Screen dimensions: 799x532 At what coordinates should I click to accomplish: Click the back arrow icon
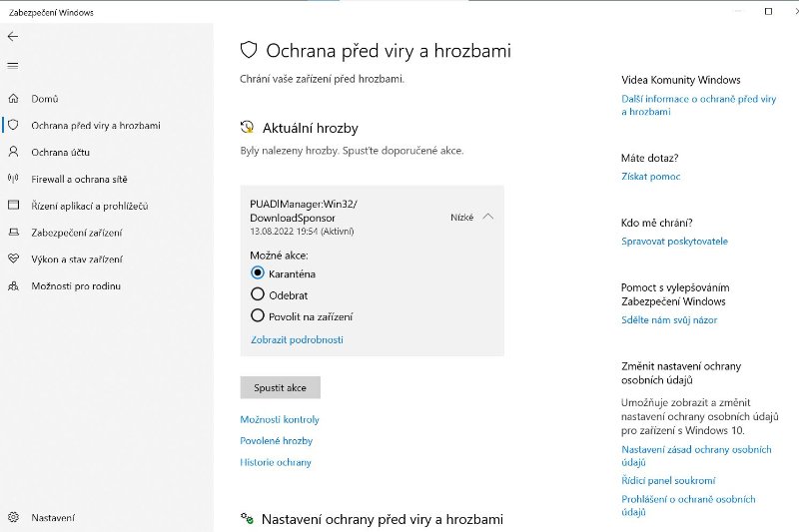[13, 36]
